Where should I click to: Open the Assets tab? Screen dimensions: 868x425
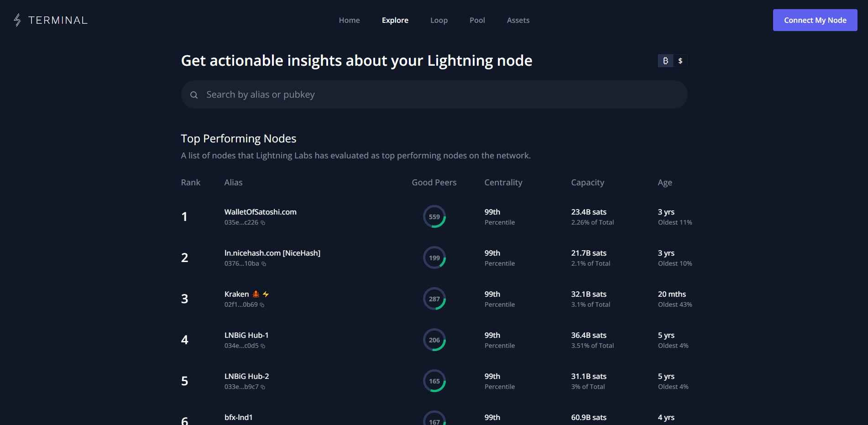click(518, 20)
